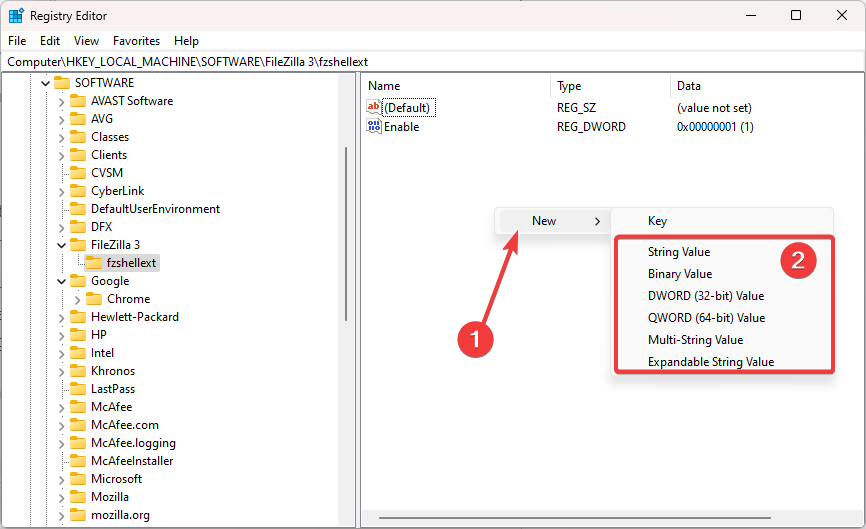The width and height of the screenshot is (866, 529).
Task: Open the Help menu
Action: 186,41
